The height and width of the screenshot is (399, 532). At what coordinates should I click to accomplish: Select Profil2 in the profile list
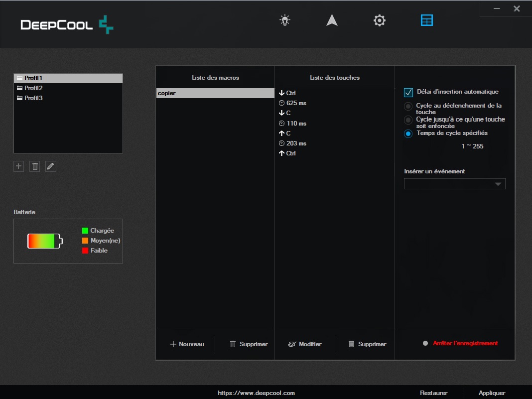click(x=34, y=88)
